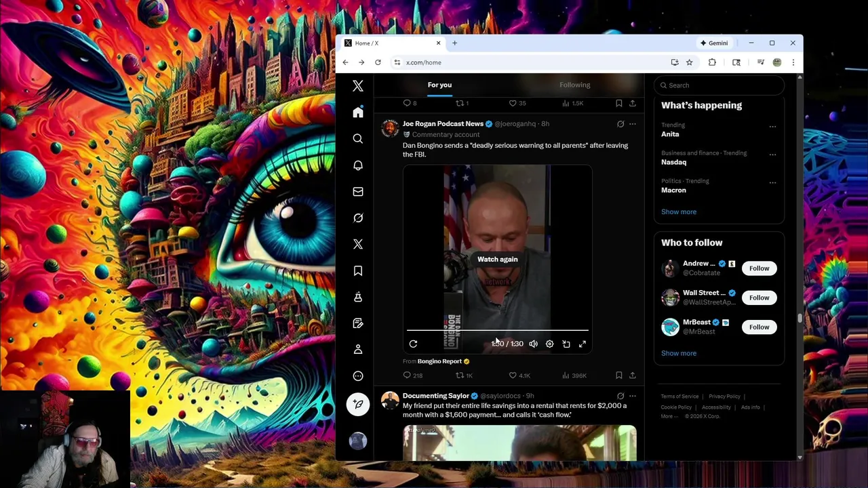Replay the video with reload icon

pyautogui.click(x=413, y=344)
